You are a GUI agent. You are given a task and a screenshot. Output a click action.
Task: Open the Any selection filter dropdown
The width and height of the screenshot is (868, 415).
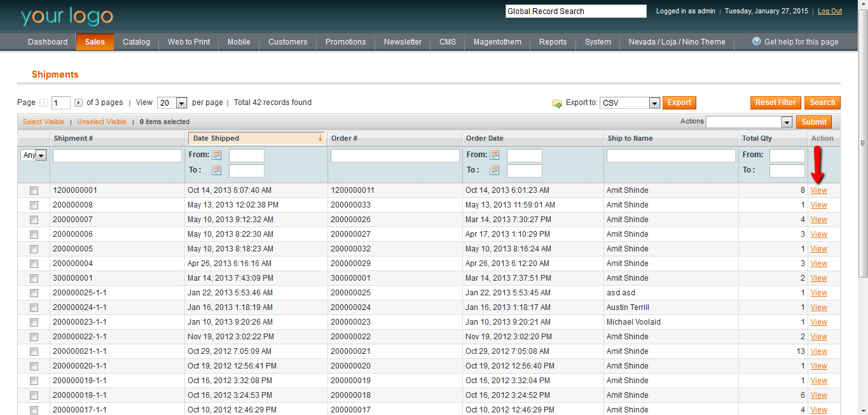pos(34,155)
